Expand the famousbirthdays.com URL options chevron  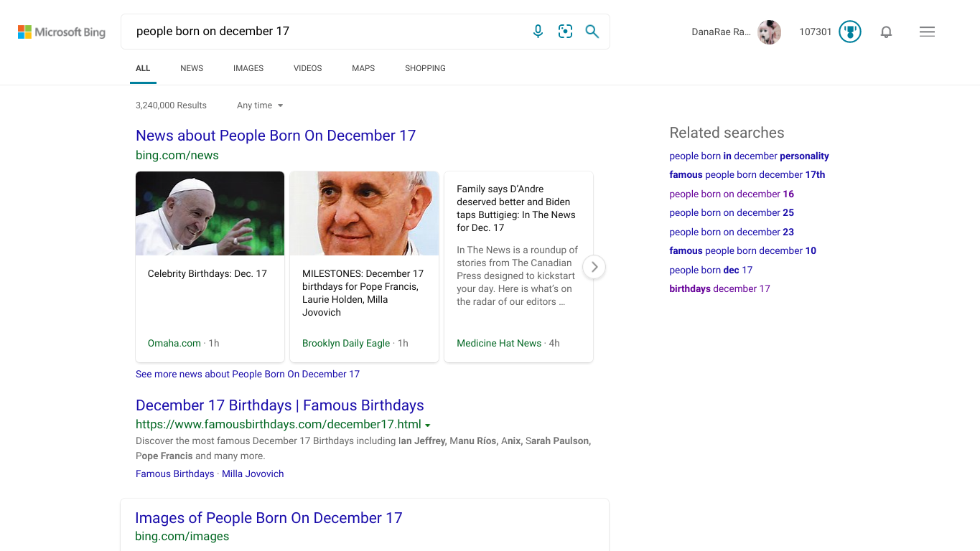429,425
